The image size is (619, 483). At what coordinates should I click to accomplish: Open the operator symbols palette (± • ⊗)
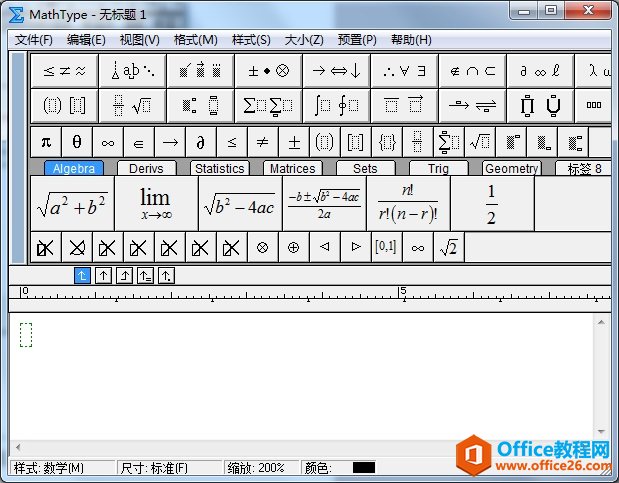click(268, 71)
